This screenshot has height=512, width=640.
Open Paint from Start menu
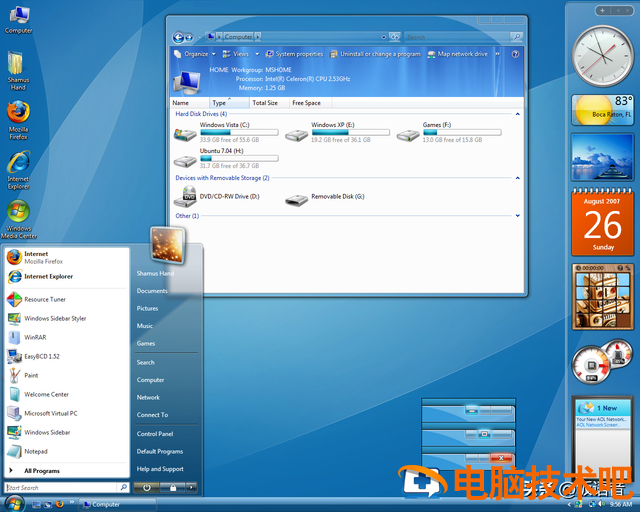click(x=67, y=375)
